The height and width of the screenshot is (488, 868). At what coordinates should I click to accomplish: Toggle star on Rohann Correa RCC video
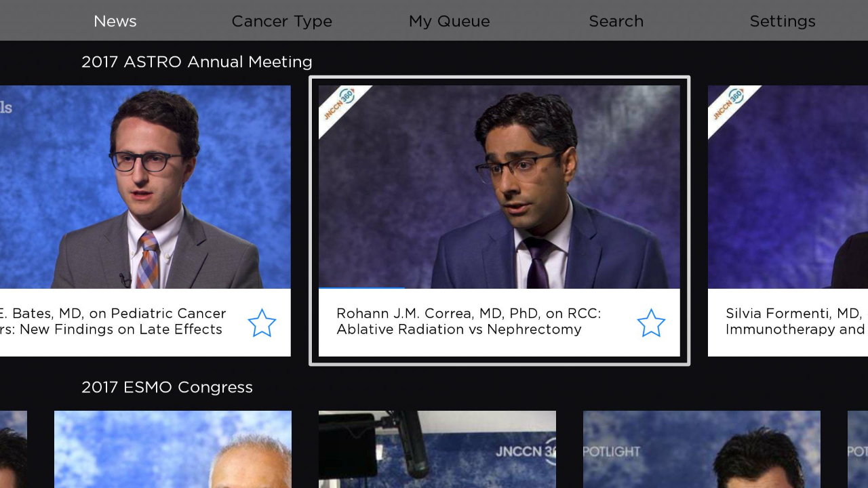coord(651,323)
